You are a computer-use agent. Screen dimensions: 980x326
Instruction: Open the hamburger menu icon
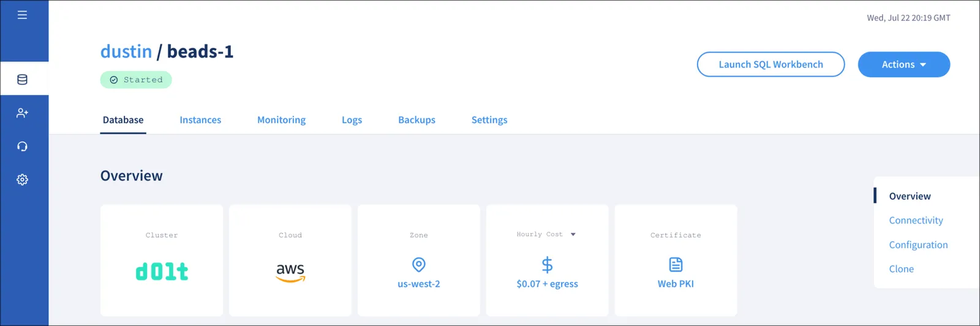click(22, 15)
